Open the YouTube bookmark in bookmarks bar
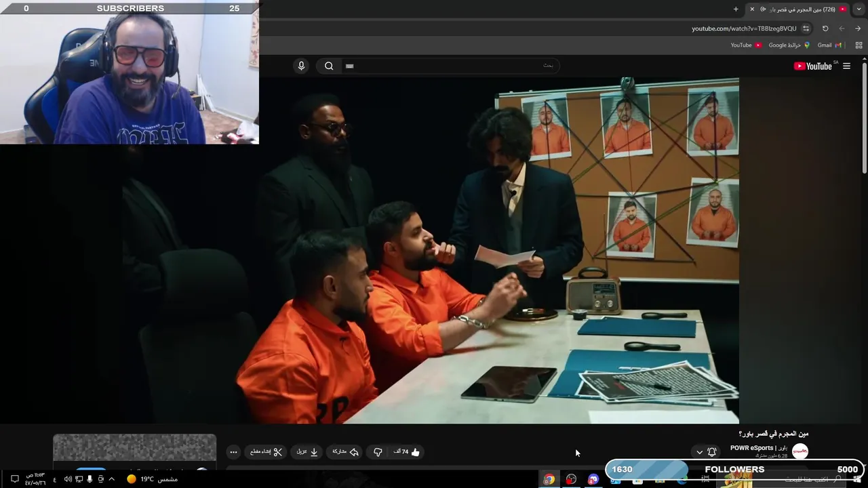The height and width of the screenshot is (488, 868). pyautogui.click(x=746, y=45)
